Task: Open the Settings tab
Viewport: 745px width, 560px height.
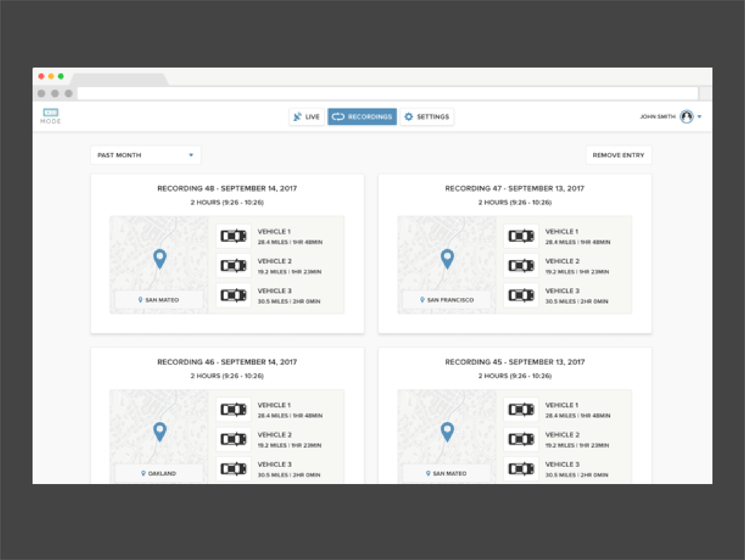Action: [427, 117]
